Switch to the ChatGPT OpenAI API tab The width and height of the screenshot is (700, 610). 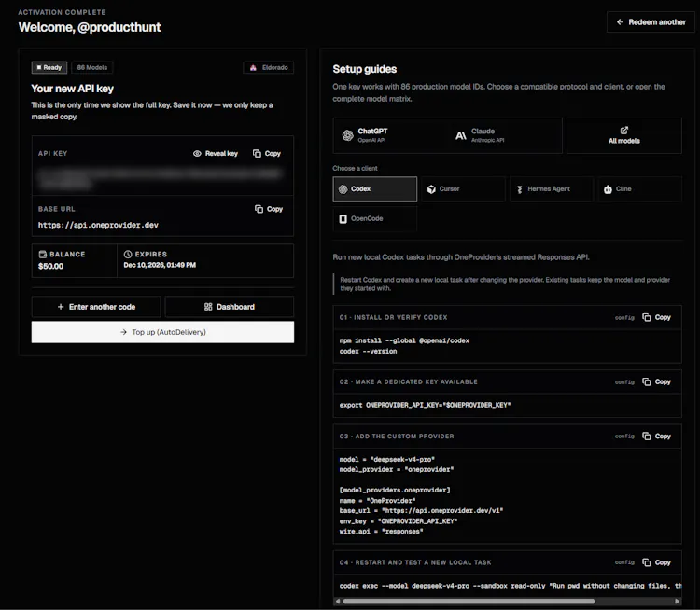[390, 135]
